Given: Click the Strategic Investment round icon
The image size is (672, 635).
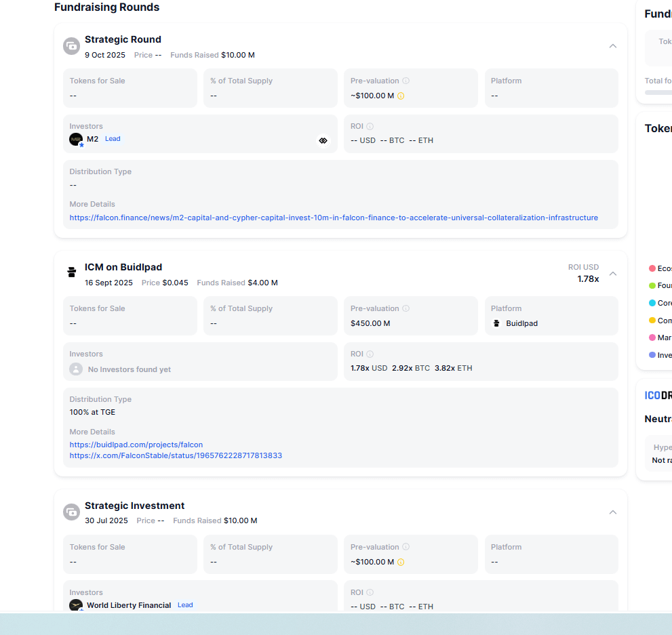Looking at the screenshot, I should pyautogui.click(x=72, y=512).
